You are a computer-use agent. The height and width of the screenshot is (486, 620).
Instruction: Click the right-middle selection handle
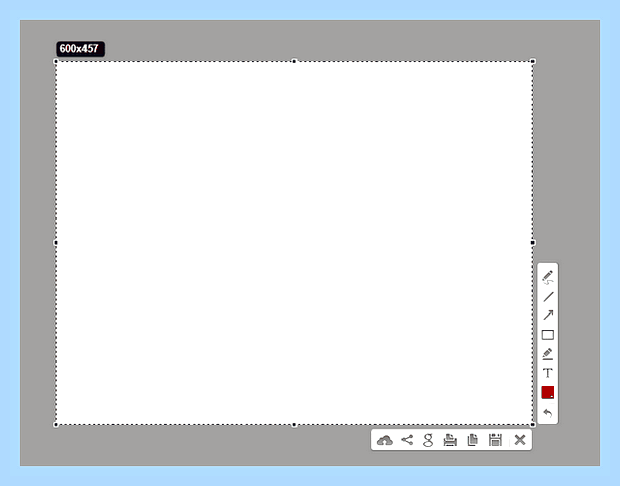tap(533, 243)
